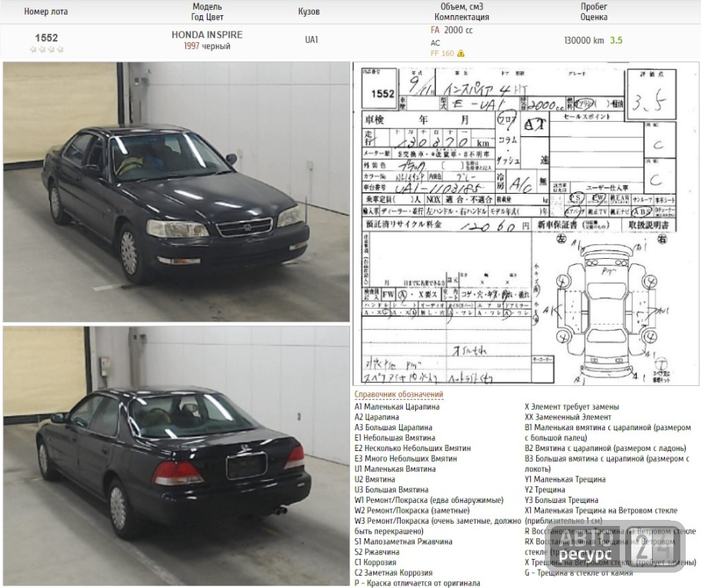
Task: Click the lot rating stars under 1552
Action: point(47,50)
